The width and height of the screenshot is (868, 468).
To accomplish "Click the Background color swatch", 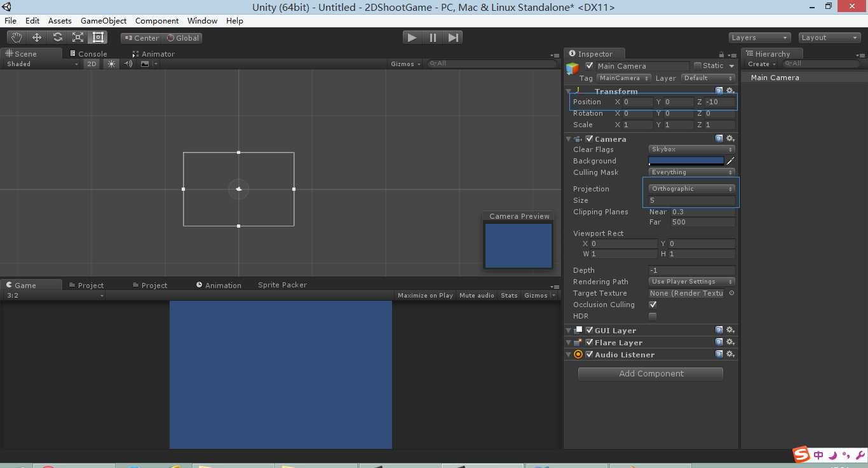I will point(686,161).
